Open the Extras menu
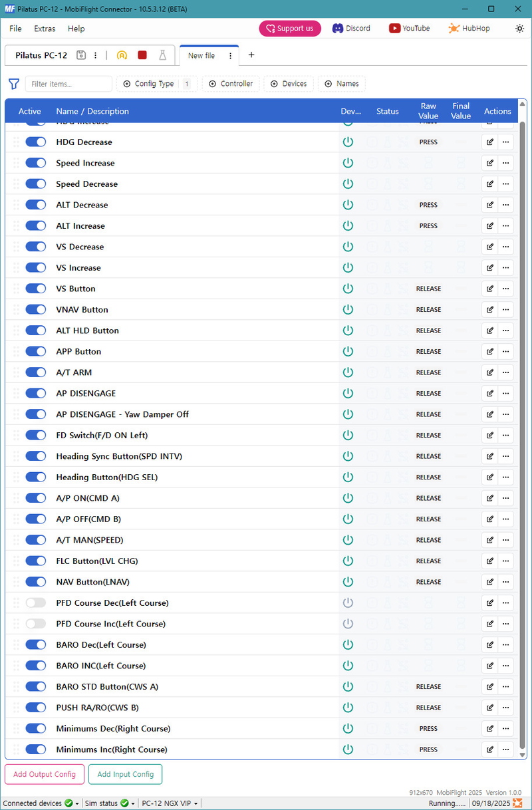The width and height of the screenshot is (532, 810). point(45,29)
